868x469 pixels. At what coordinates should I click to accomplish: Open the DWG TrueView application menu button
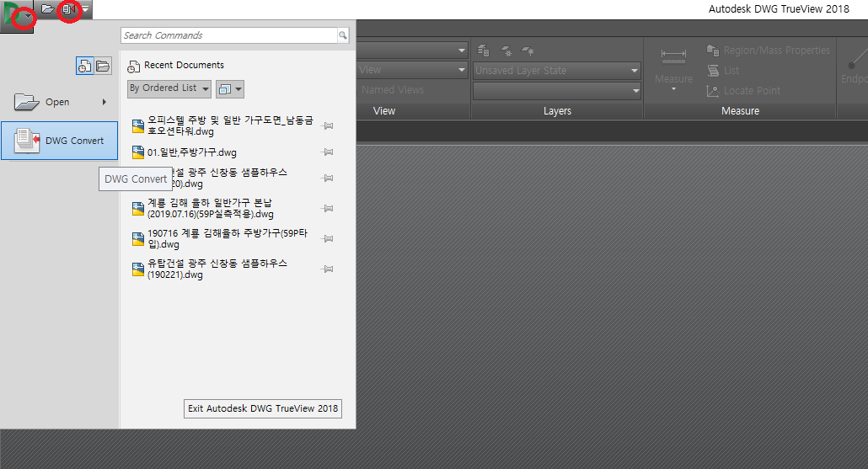coord(17,16)
